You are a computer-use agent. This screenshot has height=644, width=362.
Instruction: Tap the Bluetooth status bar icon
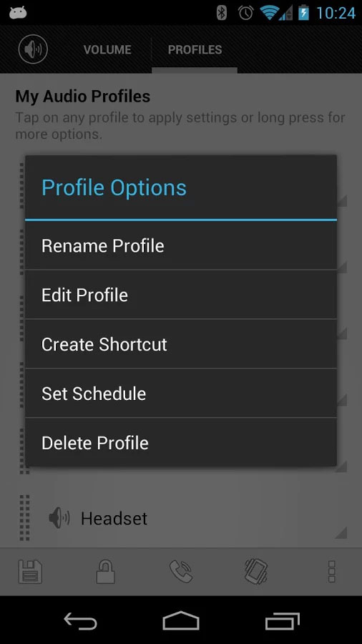coord(222,13)
